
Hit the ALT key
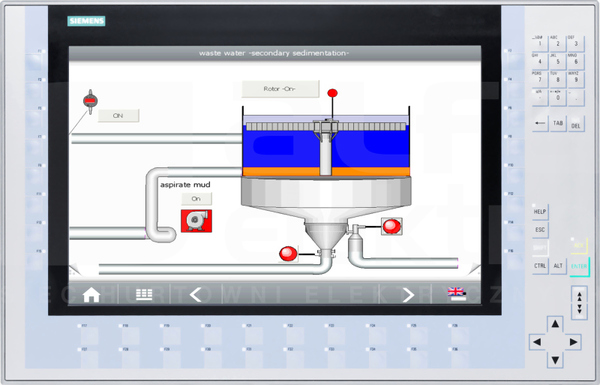click(x=558, y=266)
